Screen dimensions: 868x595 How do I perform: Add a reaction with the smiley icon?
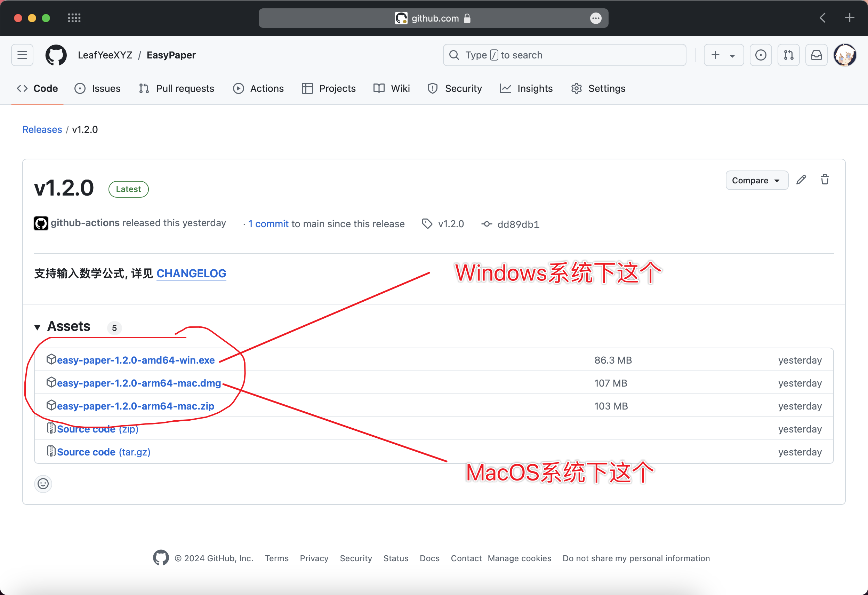[x=43, y=484]
